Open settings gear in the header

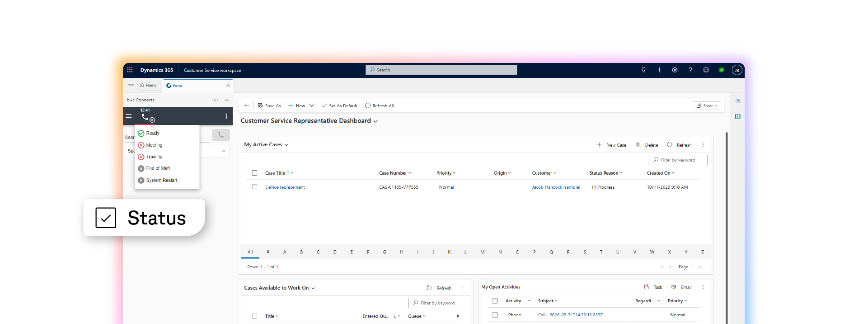[x=675, y=70]
